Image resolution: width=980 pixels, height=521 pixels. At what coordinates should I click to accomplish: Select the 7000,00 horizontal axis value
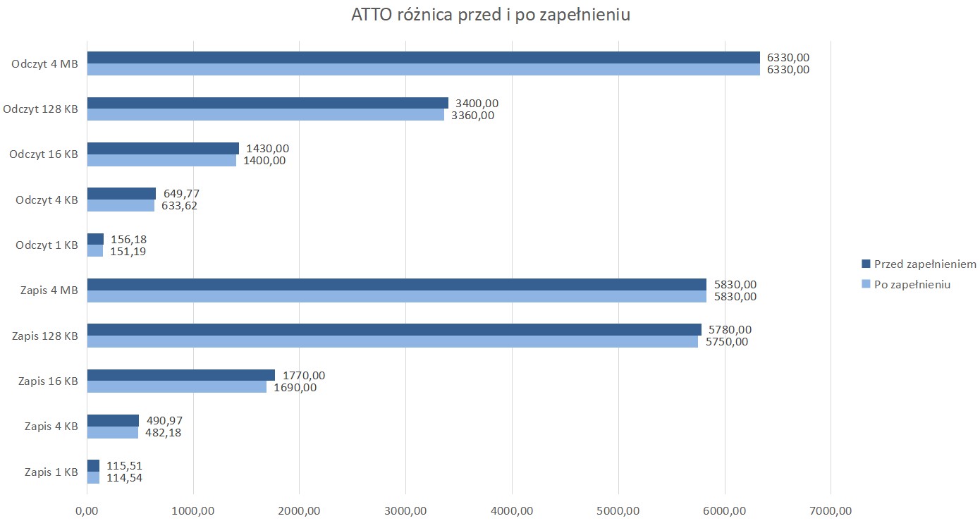(831, 511)
